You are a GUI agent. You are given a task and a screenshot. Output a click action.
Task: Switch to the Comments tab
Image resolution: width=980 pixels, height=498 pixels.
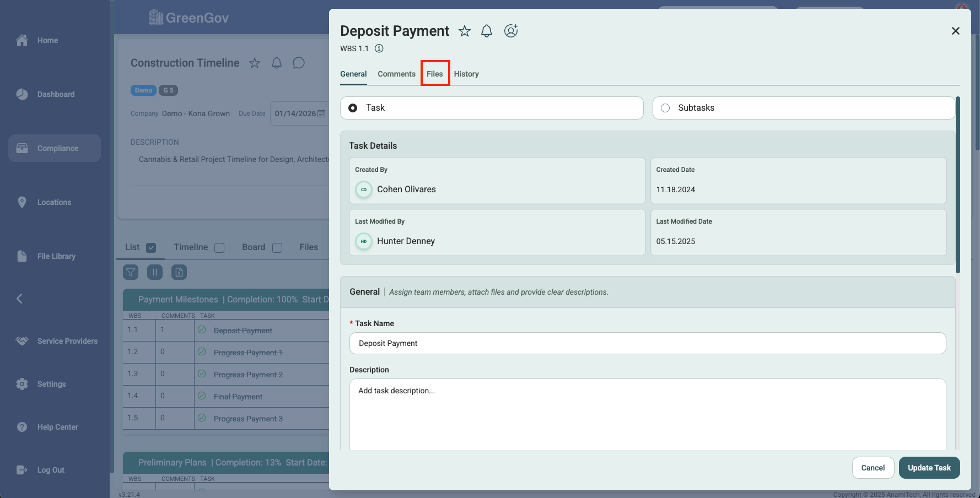[x=397, y=74]
